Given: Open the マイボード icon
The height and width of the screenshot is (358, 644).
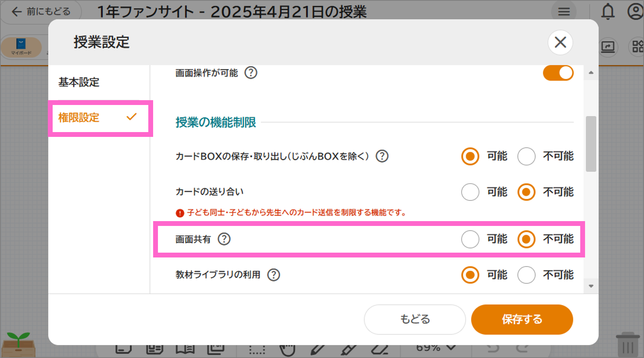Looking at the screenshot, I should (x=21, y=47).
